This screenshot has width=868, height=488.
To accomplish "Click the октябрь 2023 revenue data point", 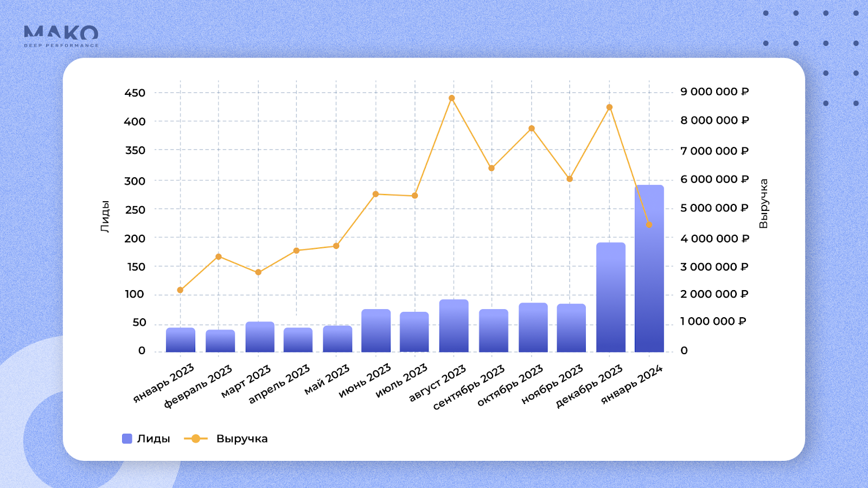I will click(x=532, y=129).
